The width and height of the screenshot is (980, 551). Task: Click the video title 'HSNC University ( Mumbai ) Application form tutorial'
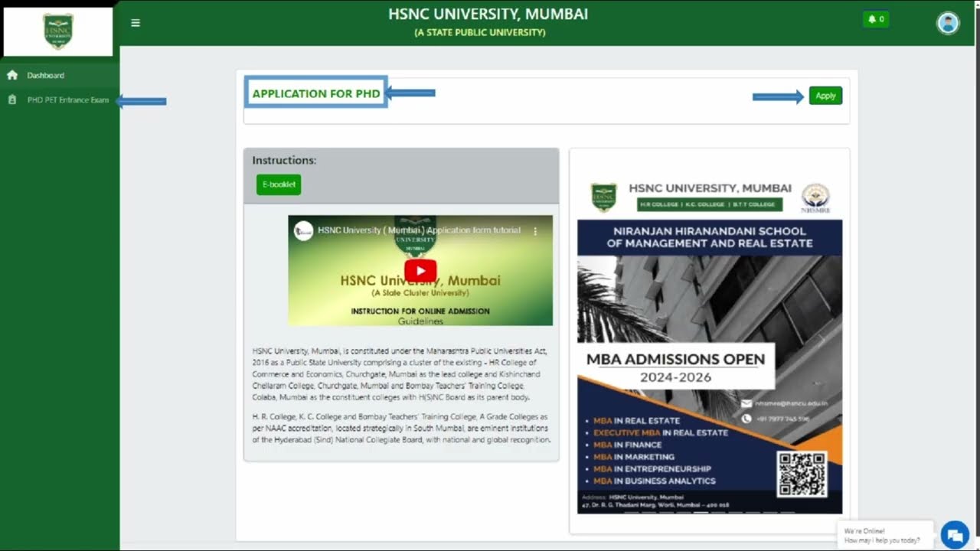pos(419,230)
